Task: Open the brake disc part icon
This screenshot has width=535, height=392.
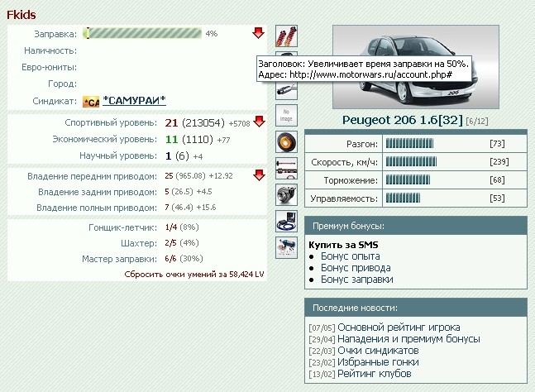Action: point(286,141)
